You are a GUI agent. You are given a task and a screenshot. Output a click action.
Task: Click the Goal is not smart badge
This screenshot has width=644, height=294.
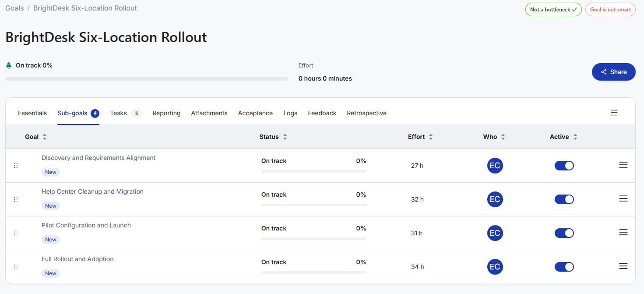tap(610, 10)
